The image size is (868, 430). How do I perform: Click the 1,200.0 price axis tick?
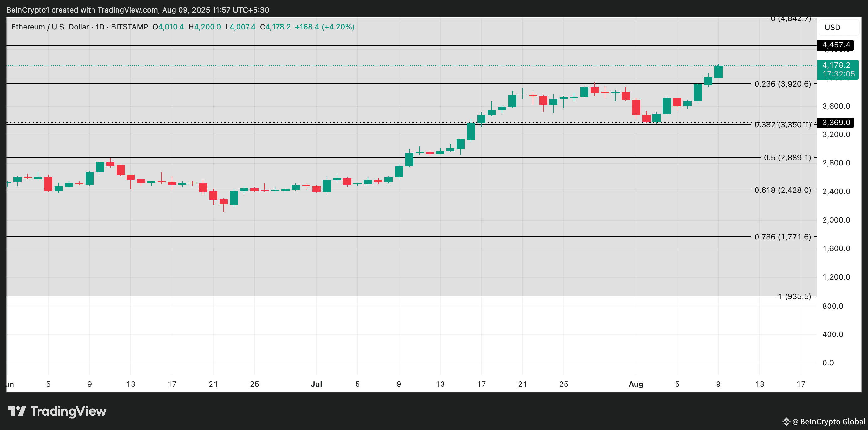(x=836, y=277)
